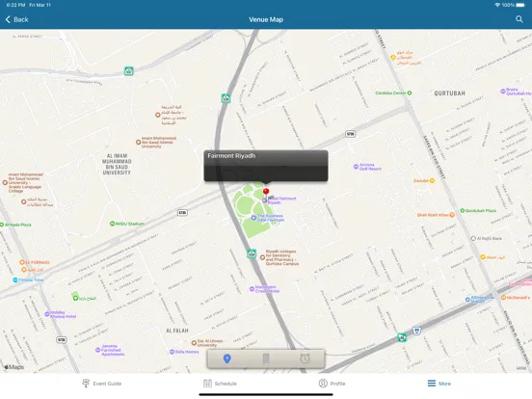Select the blue location pin toolbar icon
Viewport: 532px width, 399px height.
pyautogui.click(x=227, y=359)
